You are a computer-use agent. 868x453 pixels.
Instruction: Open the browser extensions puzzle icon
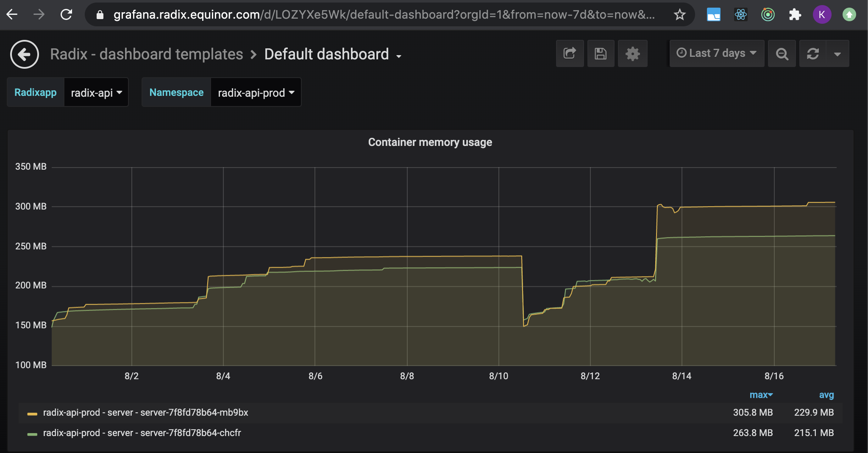[795, 15]
